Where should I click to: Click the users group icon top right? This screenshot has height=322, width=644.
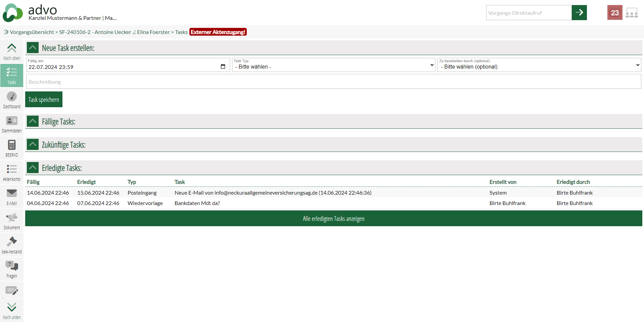(x=632, y=13)
